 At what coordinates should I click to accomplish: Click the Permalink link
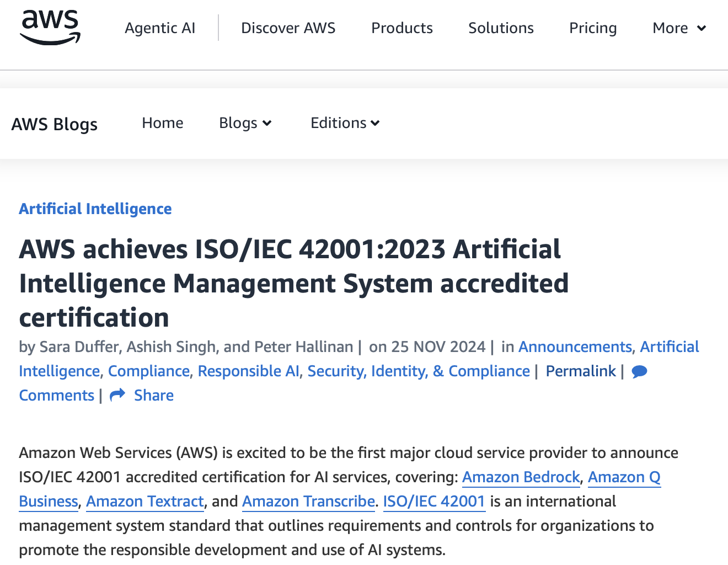coord(580,371)
